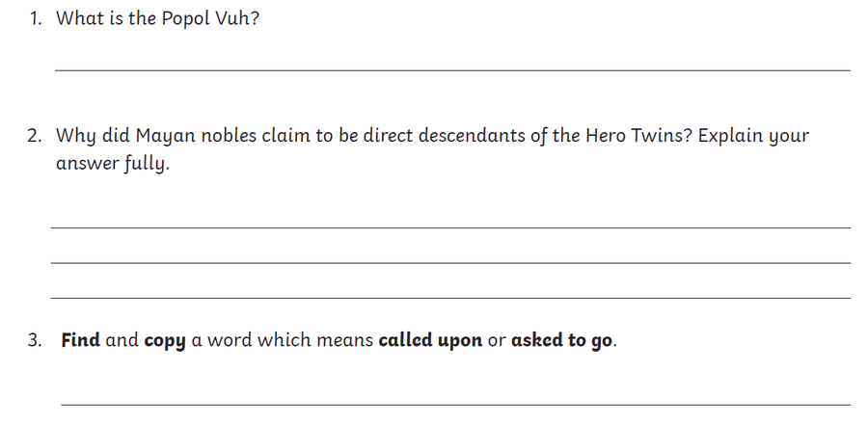Click the bold phrase 'called upon'
The image size is (868, 424).
click(x=430, y=340)
